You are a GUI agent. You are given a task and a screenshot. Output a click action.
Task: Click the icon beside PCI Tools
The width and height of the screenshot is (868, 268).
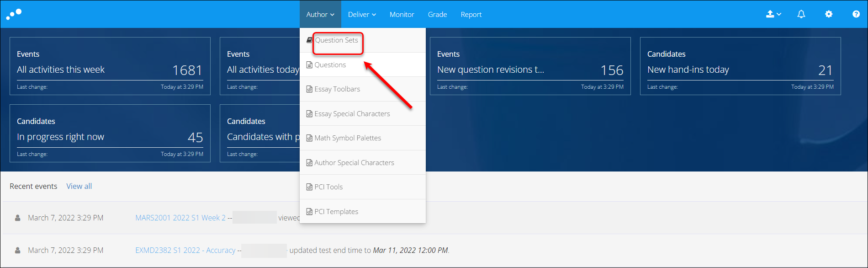point(309,187)
